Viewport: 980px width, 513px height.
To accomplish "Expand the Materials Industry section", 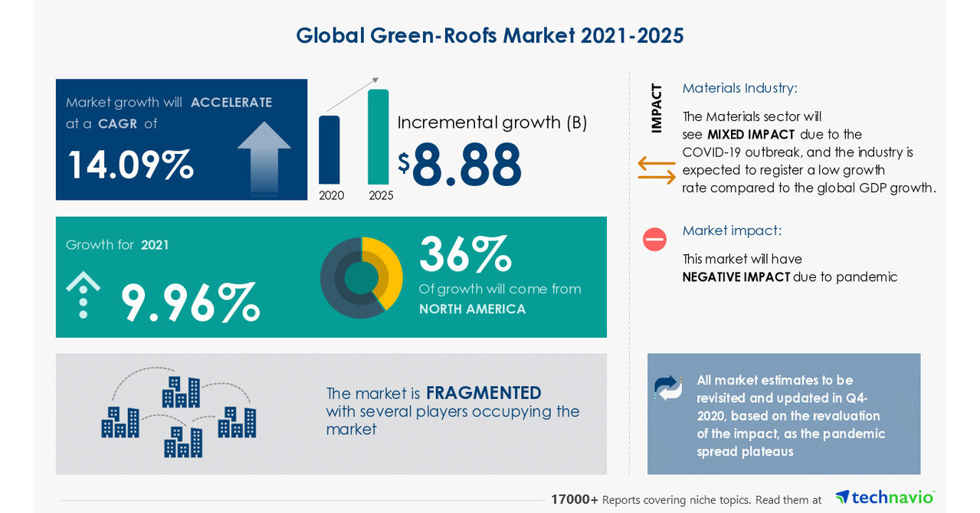I will (x=738, y=88).
